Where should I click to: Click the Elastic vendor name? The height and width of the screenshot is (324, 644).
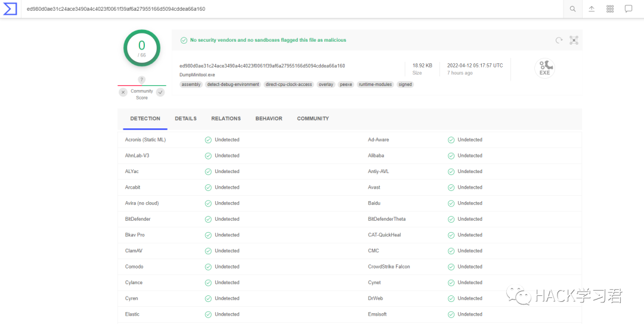[132, 314]
